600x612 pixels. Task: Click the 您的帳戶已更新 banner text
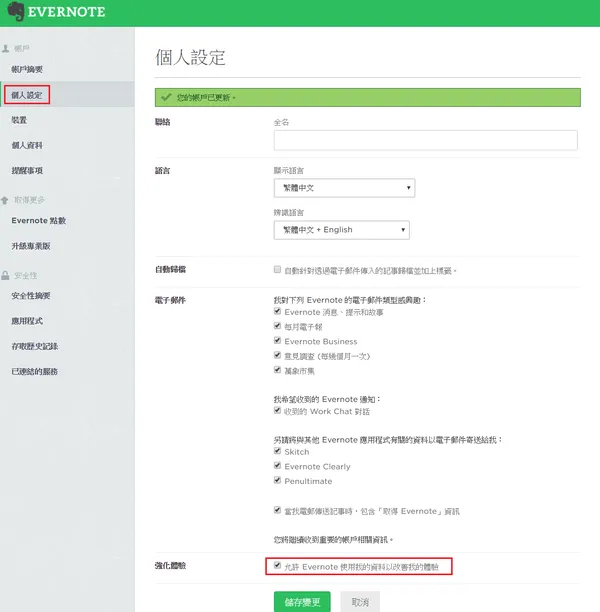tap(206, 98)
